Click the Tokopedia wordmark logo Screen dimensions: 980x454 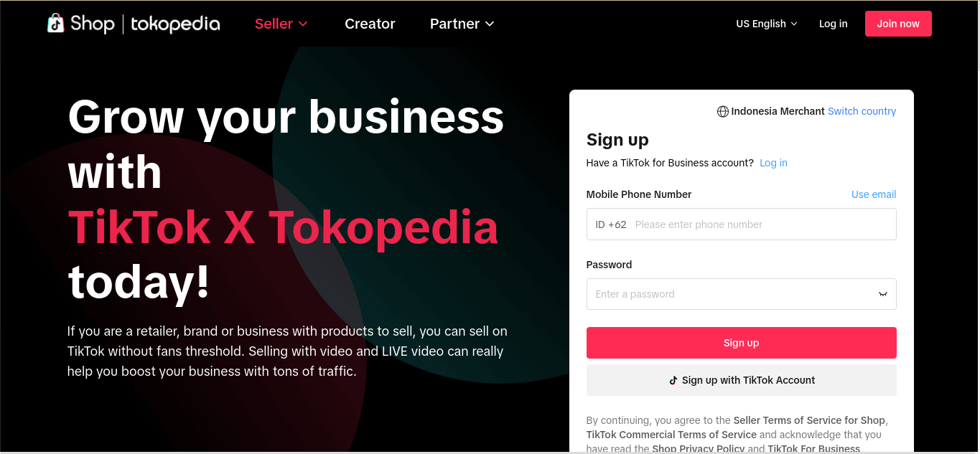pos(175,24)
